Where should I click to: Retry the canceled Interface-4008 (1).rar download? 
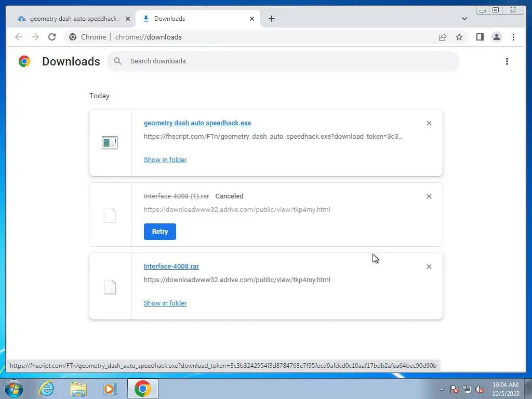pyautogui.click(x=160, y=232)
